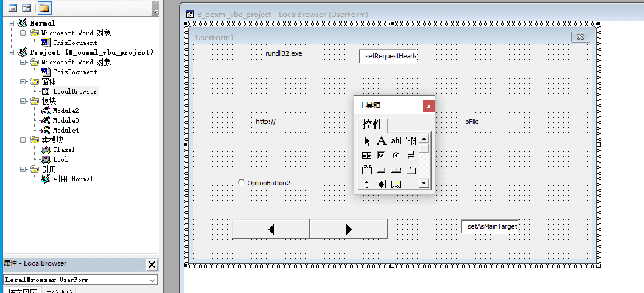The image size is (644, 293).
Task: Pick the OptionButton control tool
Action: [x=396, y=156]
